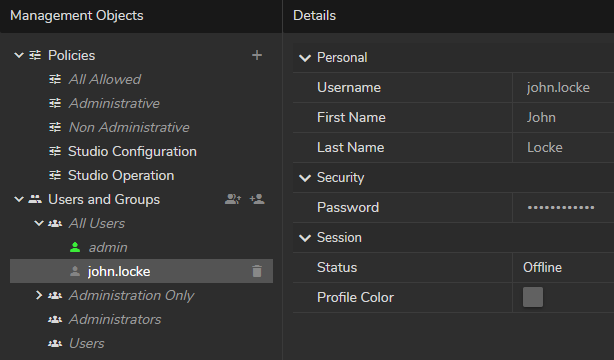
Task: Expand the Administration Only group
Action: coord(39,295)
